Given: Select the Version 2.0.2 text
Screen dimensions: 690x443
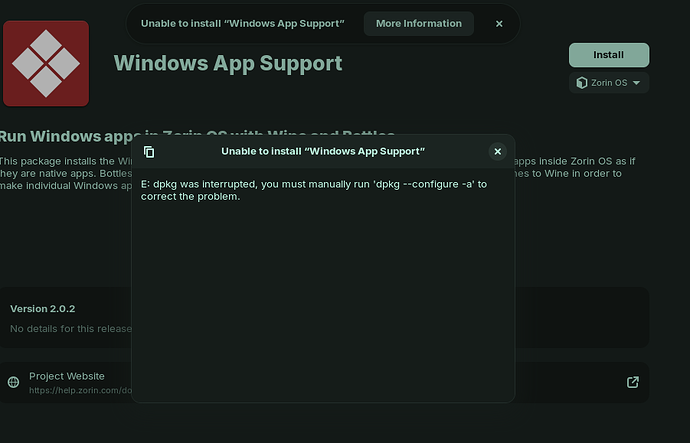Looking at the screenshot, I should (x=43, y=309).
